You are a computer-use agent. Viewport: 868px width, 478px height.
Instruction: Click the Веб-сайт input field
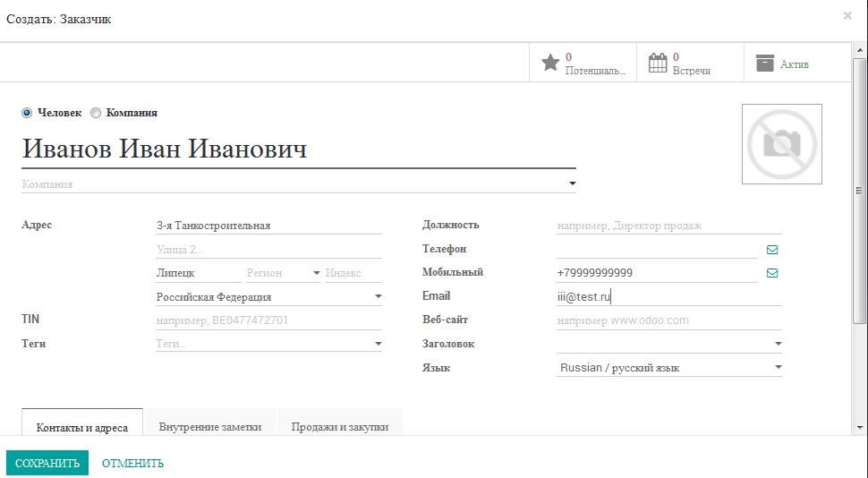pos(668,320)
